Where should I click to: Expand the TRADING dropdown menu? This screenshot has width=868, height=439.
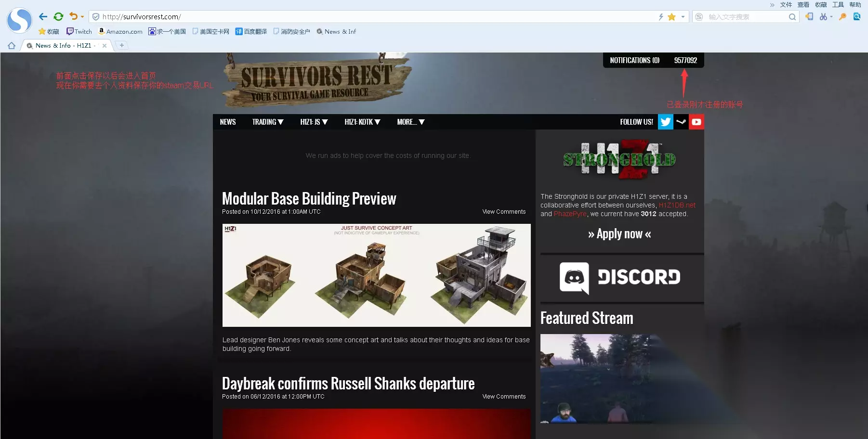pyautogui.click(x=268, y=122)
